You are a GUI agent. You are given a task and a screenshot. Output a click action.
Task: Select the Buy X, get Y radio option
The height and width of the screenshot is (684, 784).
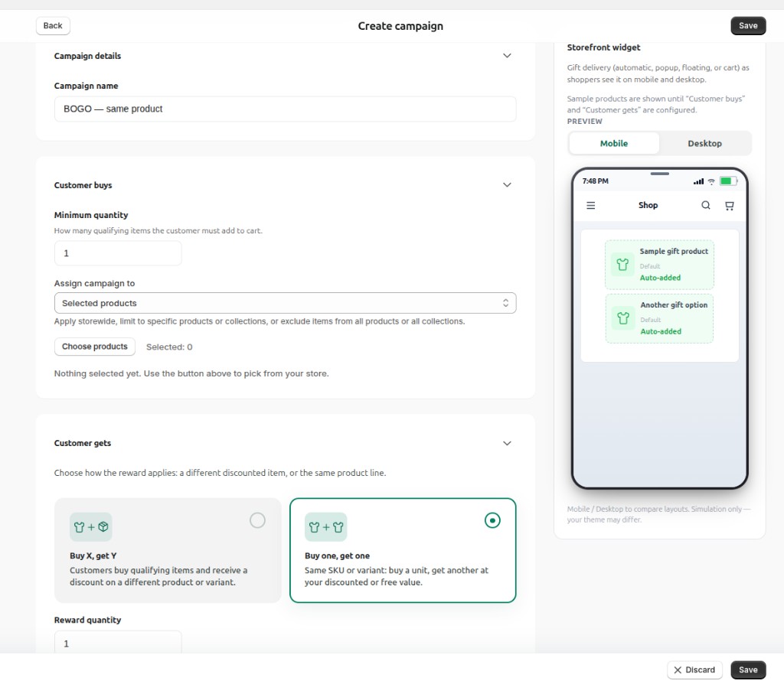[x=257, y=520]
